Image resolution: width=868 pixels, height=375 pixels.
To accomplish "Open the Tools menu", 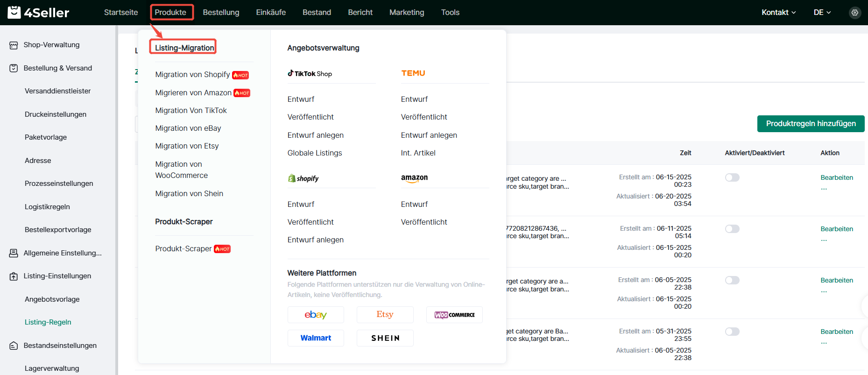I will click(450, 13).
